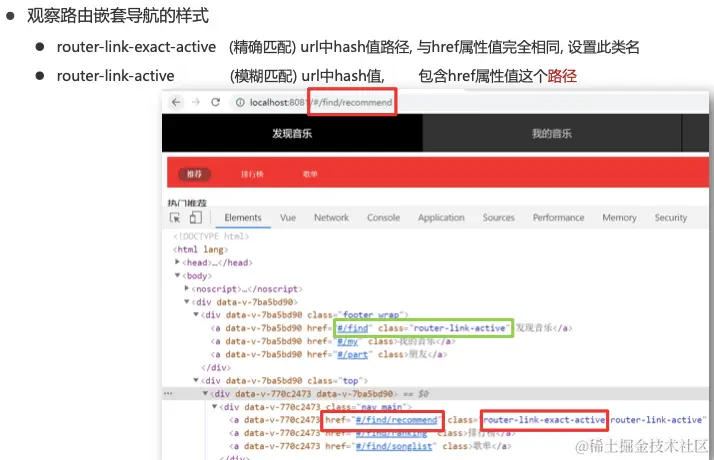The height and width of the screenshot is (460, 714).
Task: Collapse the div data-v-7ba5bd90 root node
Action: click(x=186, y=302)
